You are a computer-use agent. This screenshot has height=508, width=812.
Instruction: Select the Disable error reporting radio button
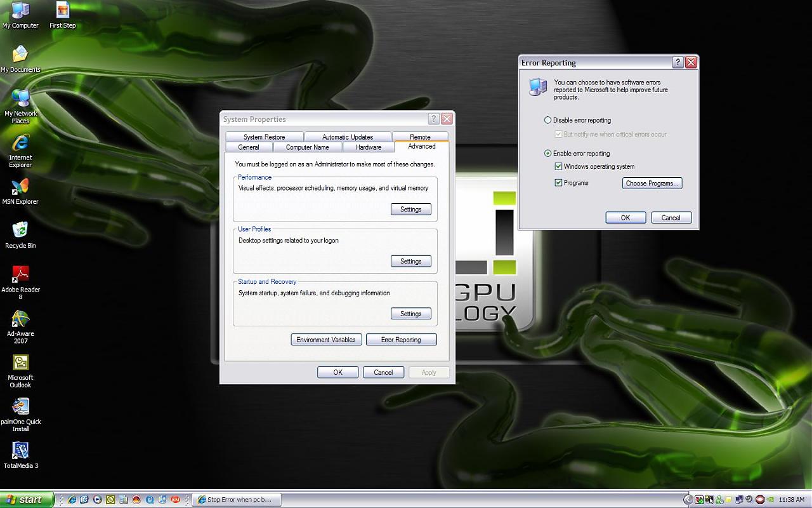[x=548, y=120]
